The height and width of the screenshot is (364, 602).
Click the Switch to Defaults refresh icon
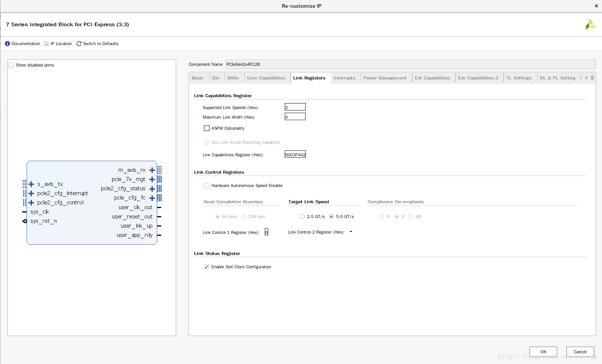[79, 44]
